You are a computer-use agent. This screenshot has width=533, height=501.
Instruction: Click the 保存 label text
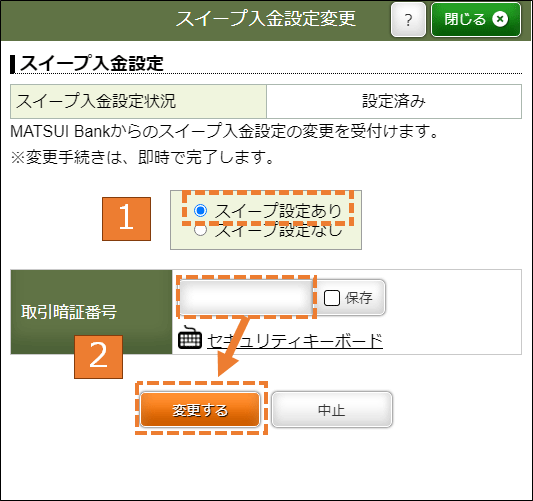359,298
